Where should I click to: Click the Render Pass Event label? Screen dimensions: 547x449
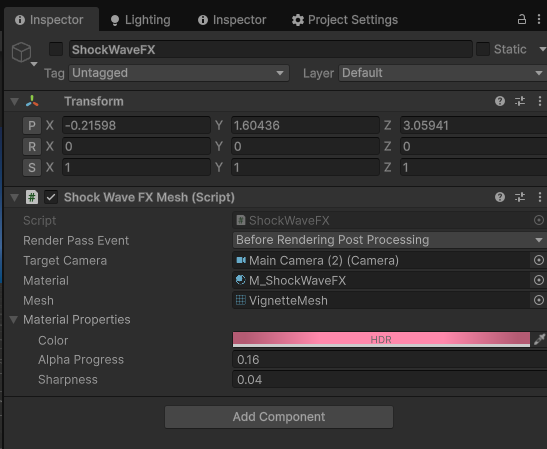[76, 240]
